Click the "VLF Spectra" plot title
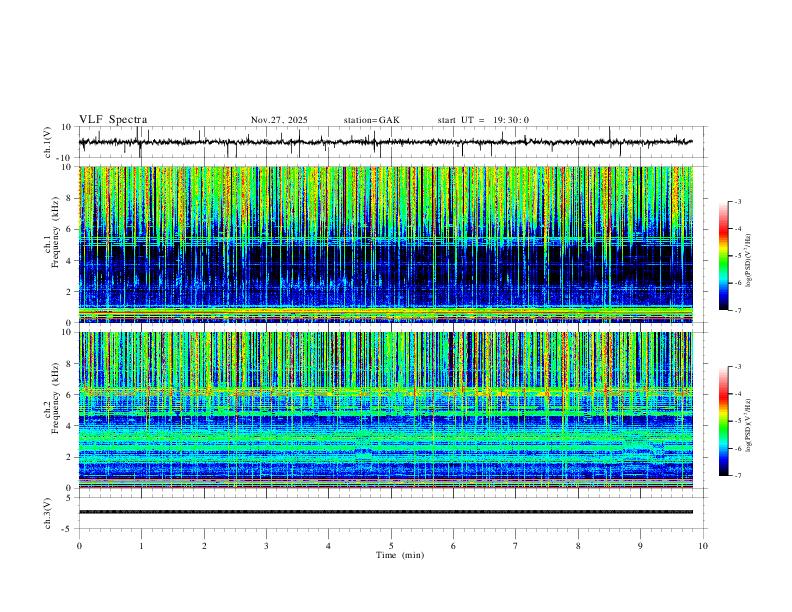The width and height of the screenshot is (792, 612). [113, 120]
